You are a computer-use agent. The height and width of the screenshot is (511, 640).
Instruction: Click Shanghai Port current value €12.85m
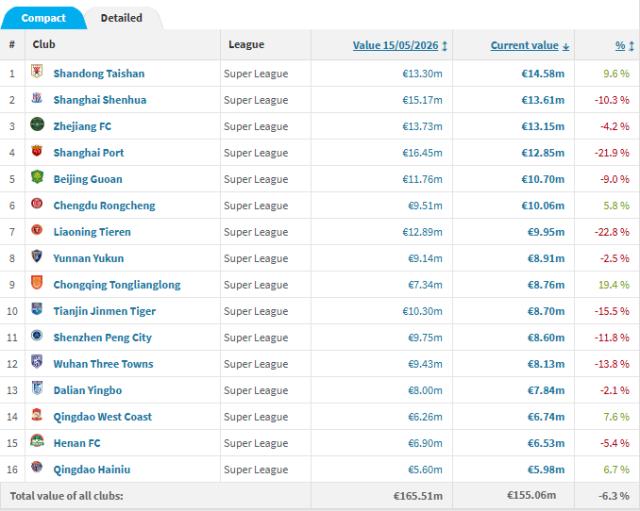[x=543, y=153]
